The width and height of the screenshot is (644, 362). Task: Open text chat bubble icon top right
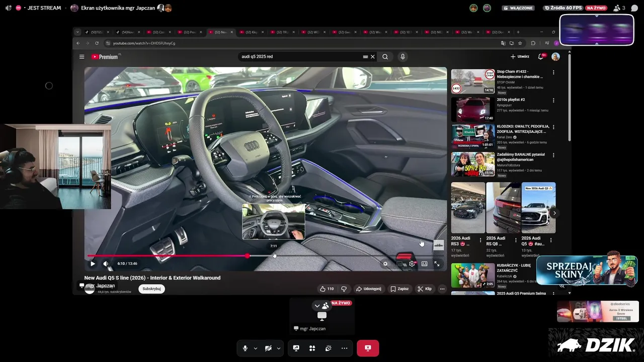(634, 8)
